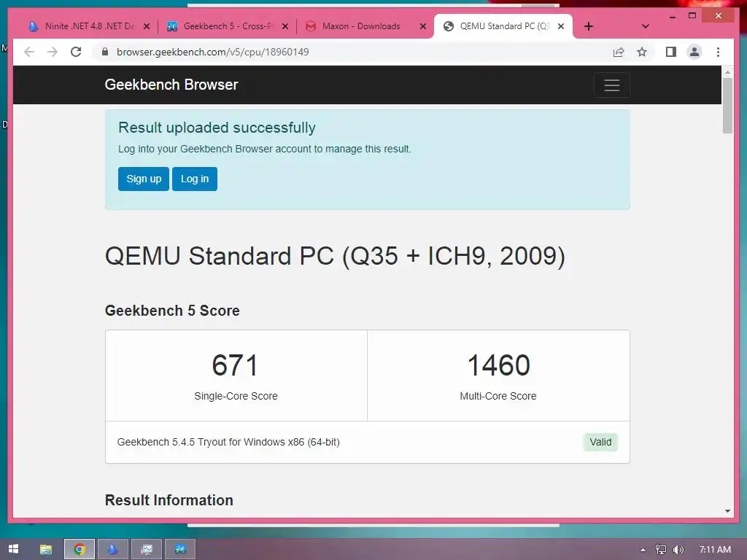Click the Sign up button
Image resolution: width=747 pixels, height=560 pixels.
[144, 179]
